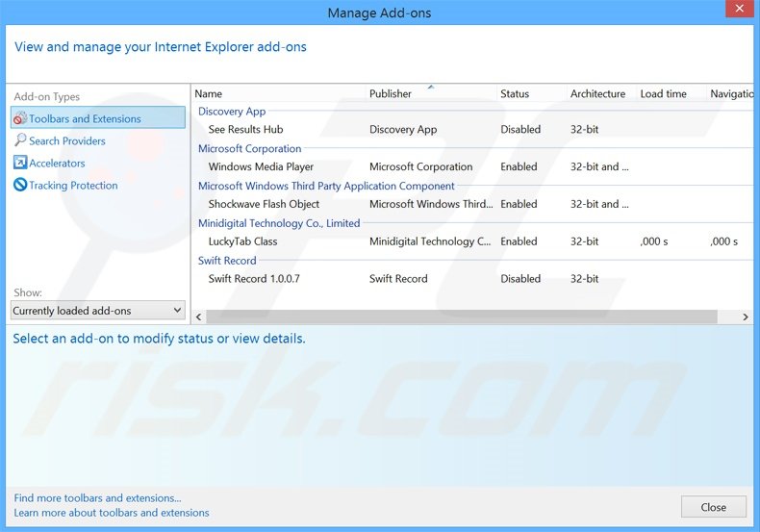
Task: Select the Shockwave Flash Object add-on
Action: coord(473,204)
